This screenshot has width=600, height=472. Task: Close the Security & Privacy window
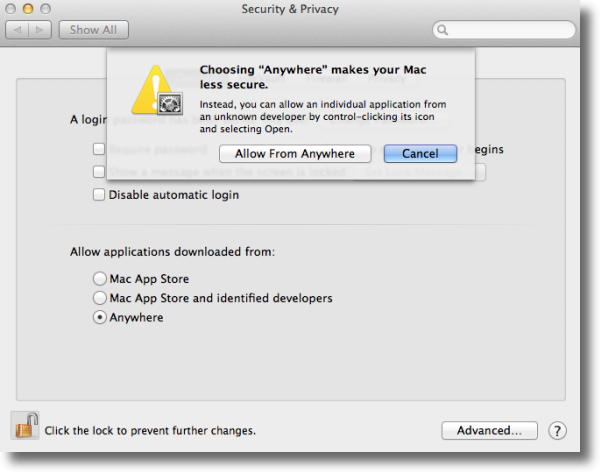[14, 9]
